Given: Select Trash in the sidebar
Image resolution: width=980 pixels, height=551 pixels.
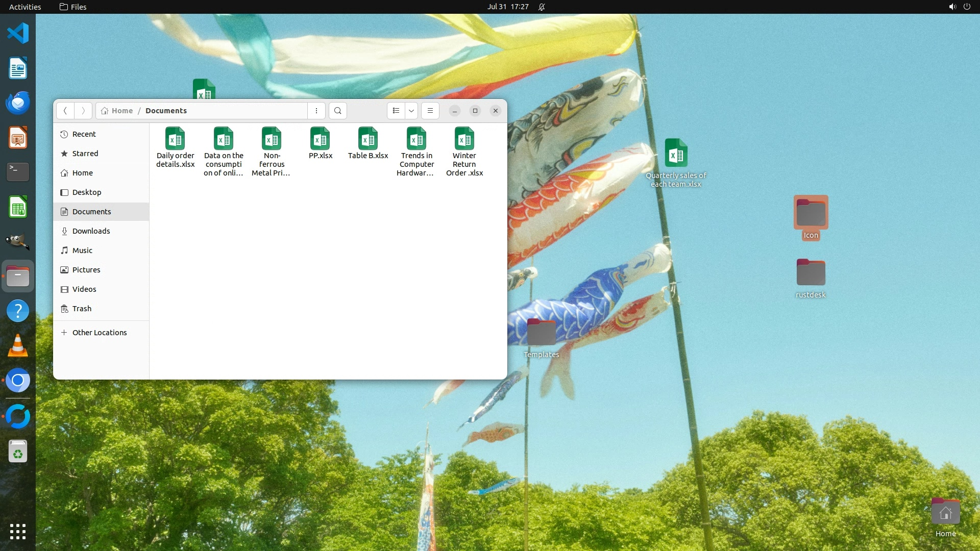Looking at the screenshot, I should 82,309.
